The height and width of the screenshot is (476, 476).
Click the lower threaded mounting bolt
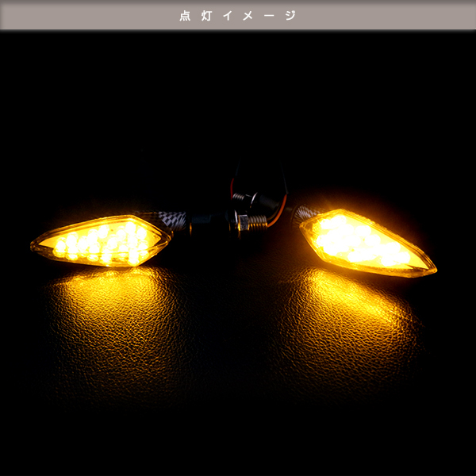[x=257, y=222]
